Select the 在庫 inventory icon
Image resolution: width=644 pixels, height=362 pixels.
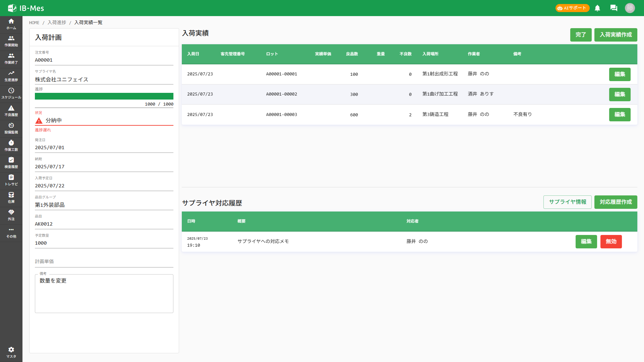point(11,198)
